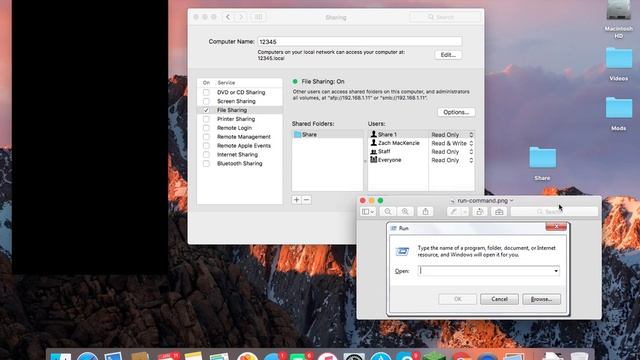
Task: Zoom in on Preview toolbar
Action: [405, 211]
